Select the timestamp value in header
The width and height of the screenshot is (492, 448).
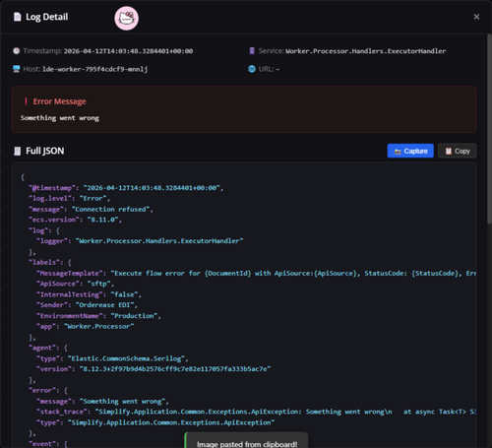128,51
